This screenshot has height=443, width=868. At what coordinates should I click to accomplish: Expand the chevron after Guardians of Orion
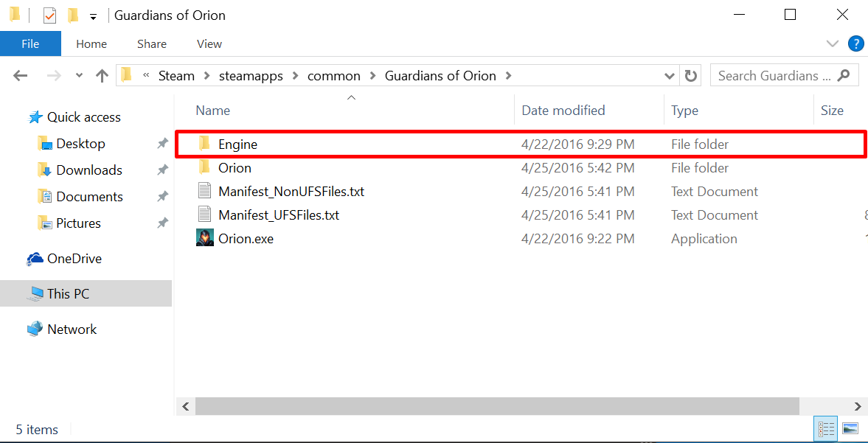tap(509, 76)
